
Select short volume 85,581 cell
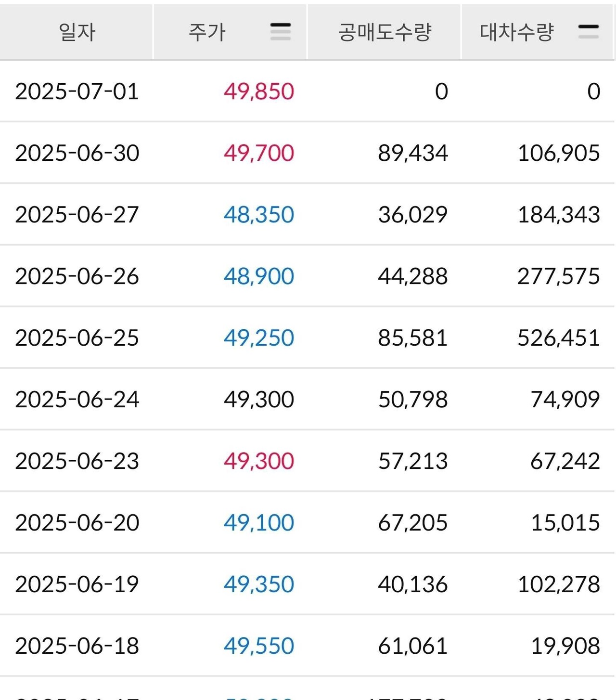(x=413, y=338)
